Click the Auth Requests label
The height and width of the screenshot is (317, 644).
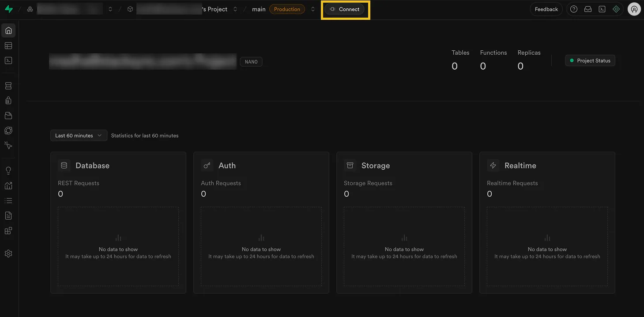[x=221, y=183]
